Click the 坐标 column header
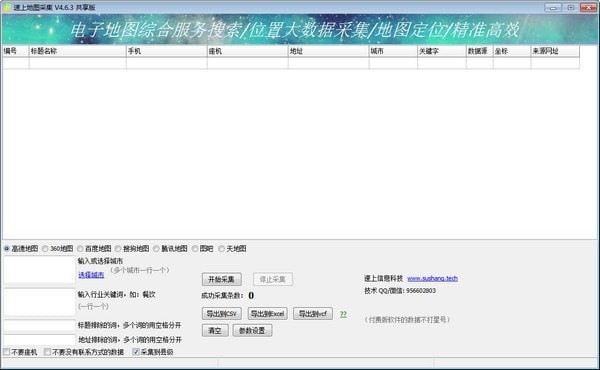Viewport: 600px width, 370px height. [x=512, y=51]
